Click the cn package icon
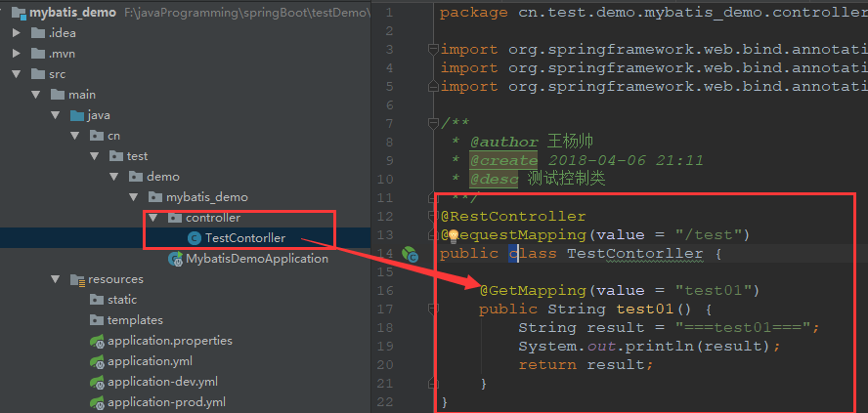This screenshot has height=413, width=868. 97,136
